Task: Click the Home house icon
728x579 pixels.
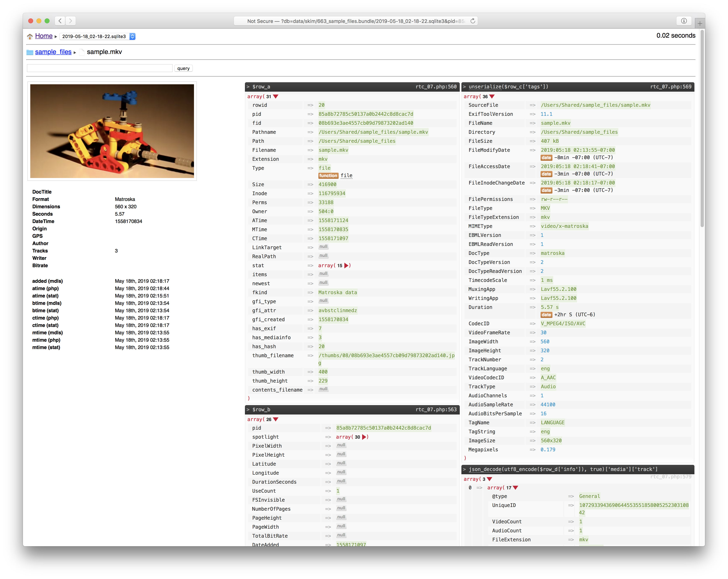Action: (x=30, y=36)
